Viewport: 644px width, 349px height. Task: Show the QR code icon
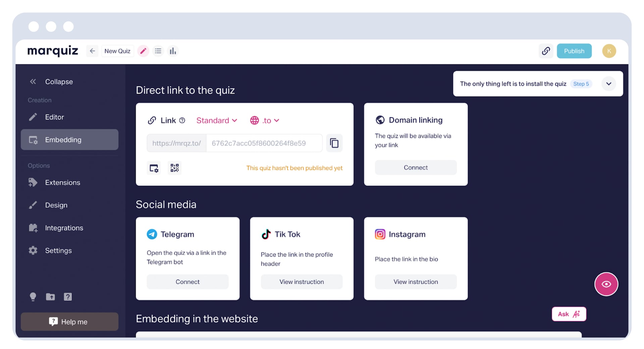point(174,168)
